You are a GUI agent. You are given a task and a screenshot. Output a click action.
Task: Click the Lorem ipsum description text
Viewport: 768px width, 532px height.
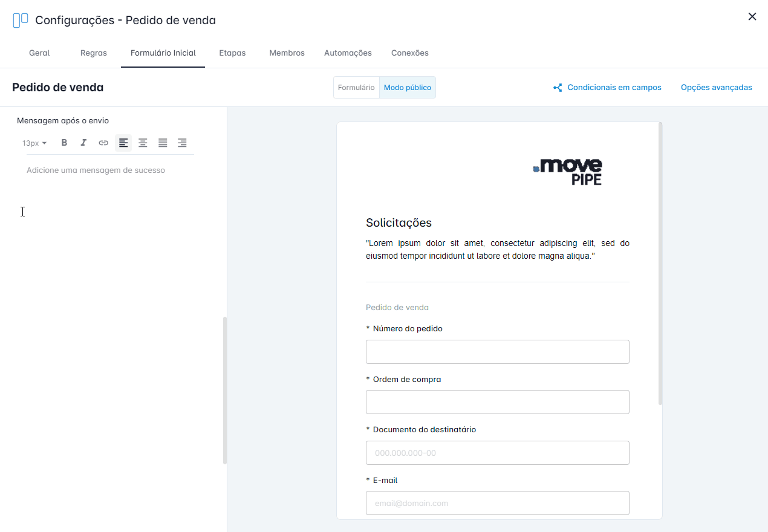coord(498,250)
